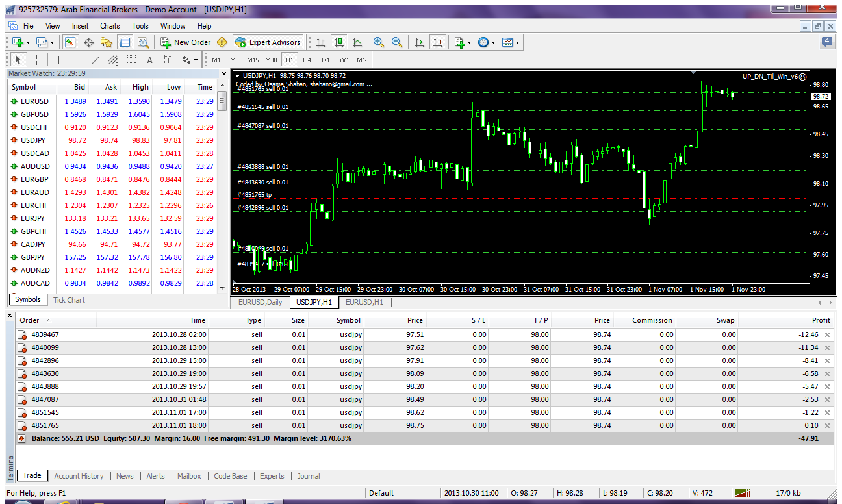Click the Profiles toolbar icon

pos(42,42)
